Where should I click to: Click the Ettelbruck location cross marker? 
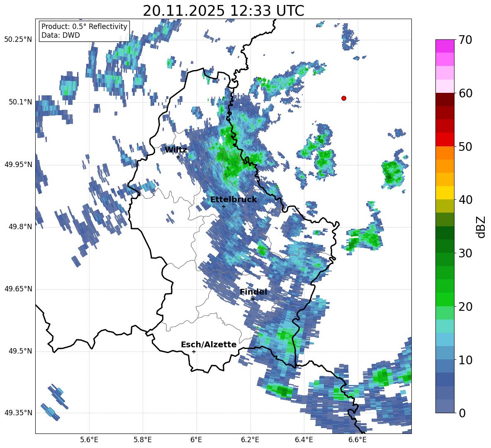224,206
